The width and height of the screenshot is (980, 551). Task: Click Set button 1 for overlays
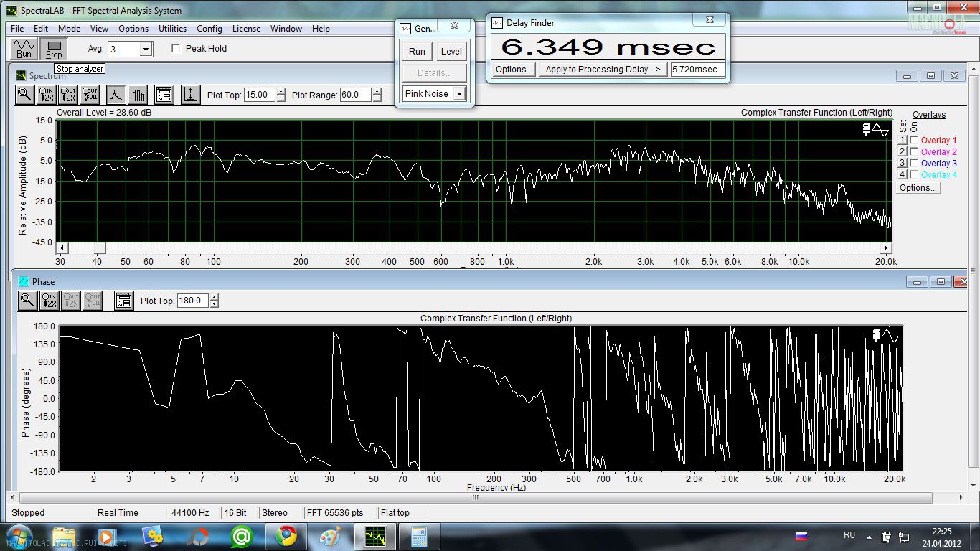[x=903, y=141]
